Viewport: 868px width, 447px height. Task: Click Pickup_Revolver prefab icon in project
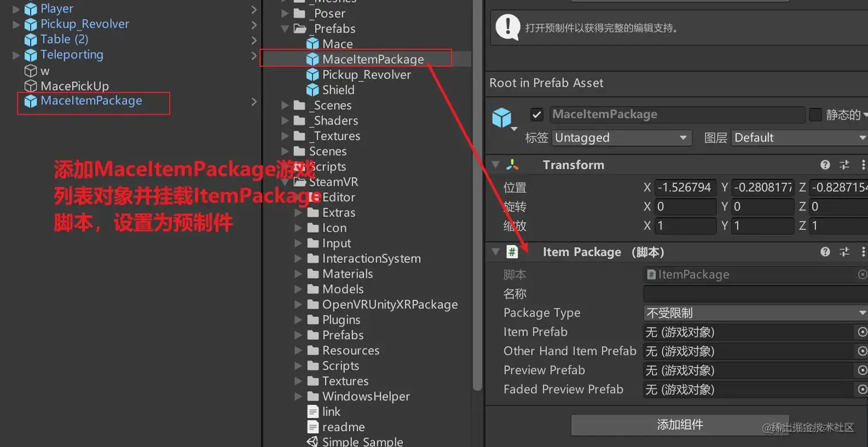312,75
